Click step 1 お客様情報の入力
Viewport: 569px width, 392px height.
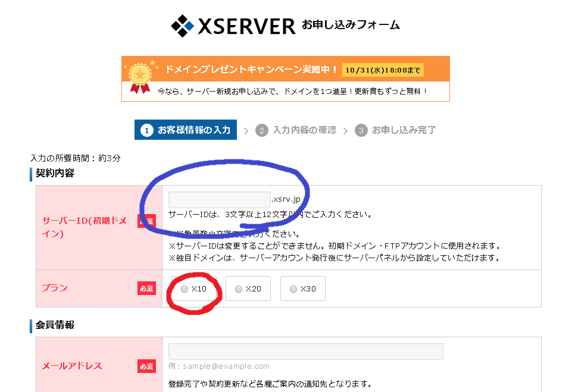(186, 130)
